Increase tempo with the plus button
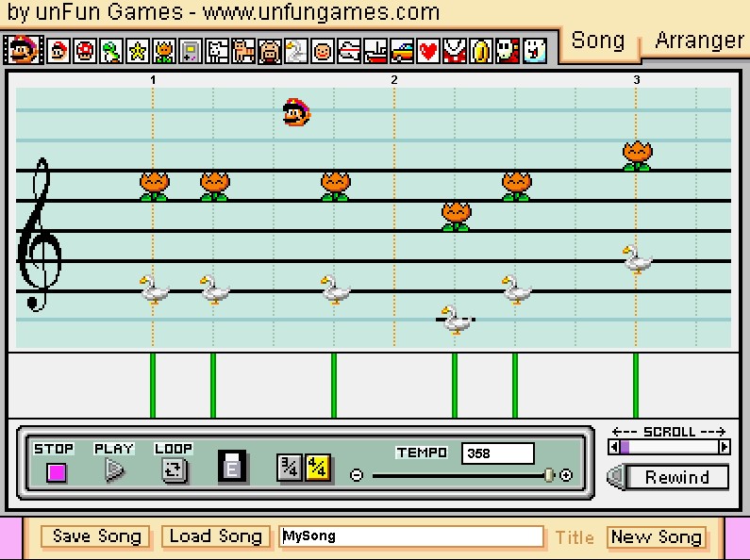This screenshot has width=750, height=560. click(x=566, y=475)
